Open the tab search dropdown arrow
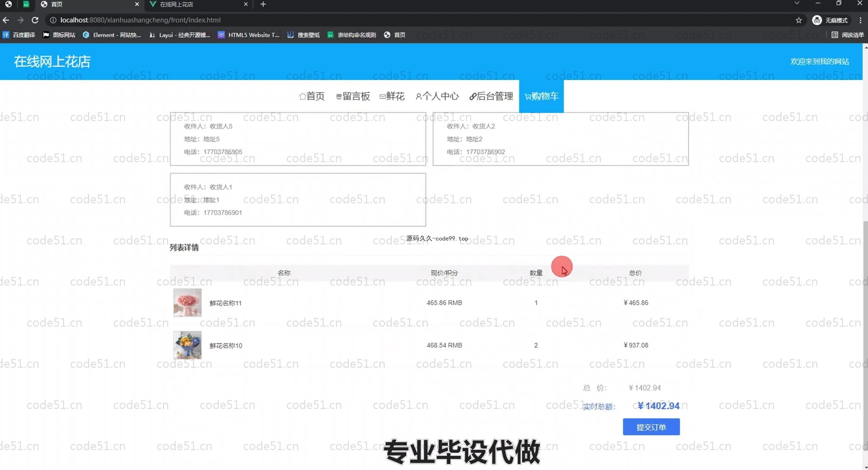This screenshot has width=868, height=470. [796, 3]
